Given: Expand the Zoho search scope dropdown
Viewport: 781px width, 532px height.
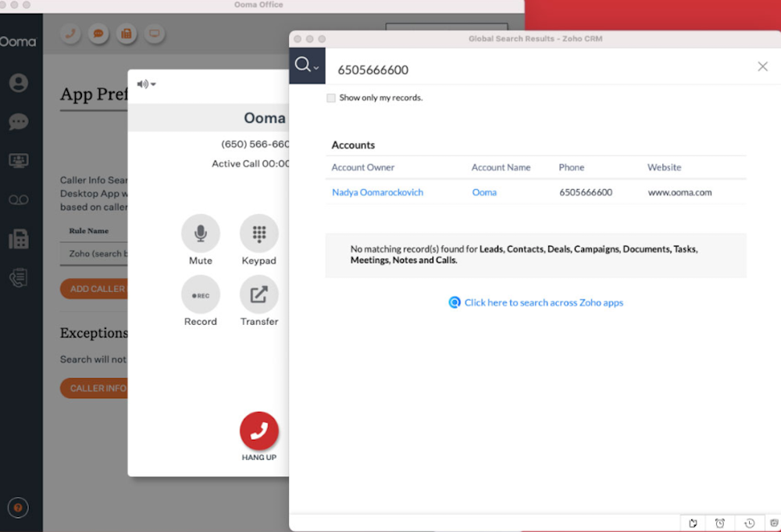Looking at the screenshot, I should (x=307, y=66).
